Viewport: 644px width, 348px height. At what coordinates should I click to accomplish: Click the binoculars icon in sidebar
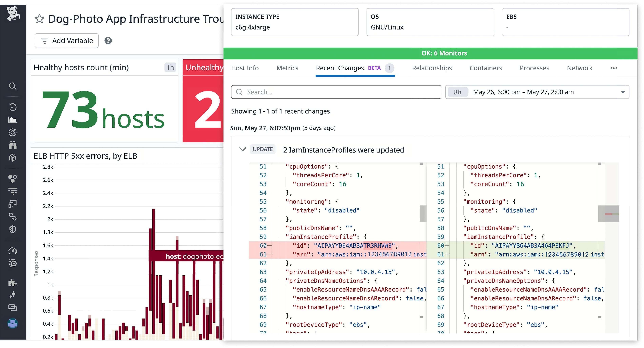13,145
